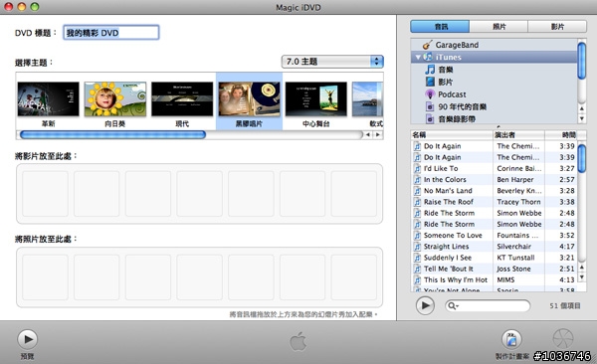Select GarageBand guitar icon in source list

[428, 45]
